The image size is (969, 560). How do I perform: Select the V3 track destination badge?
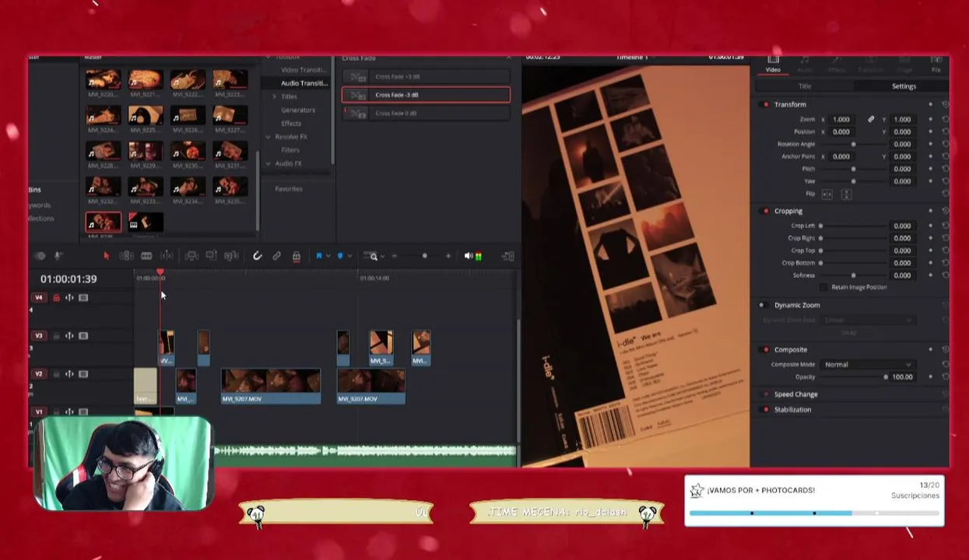(39, 335)
